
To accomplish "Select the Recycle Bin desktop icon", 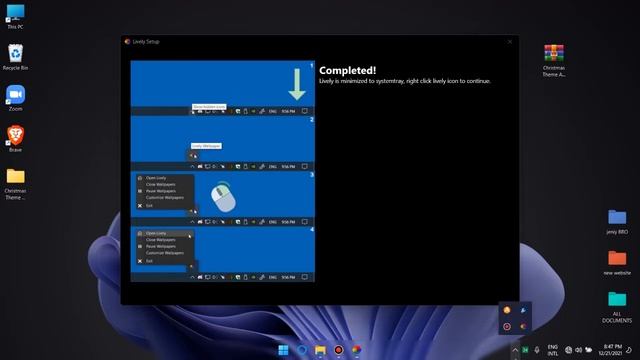I will coord(16,57).
